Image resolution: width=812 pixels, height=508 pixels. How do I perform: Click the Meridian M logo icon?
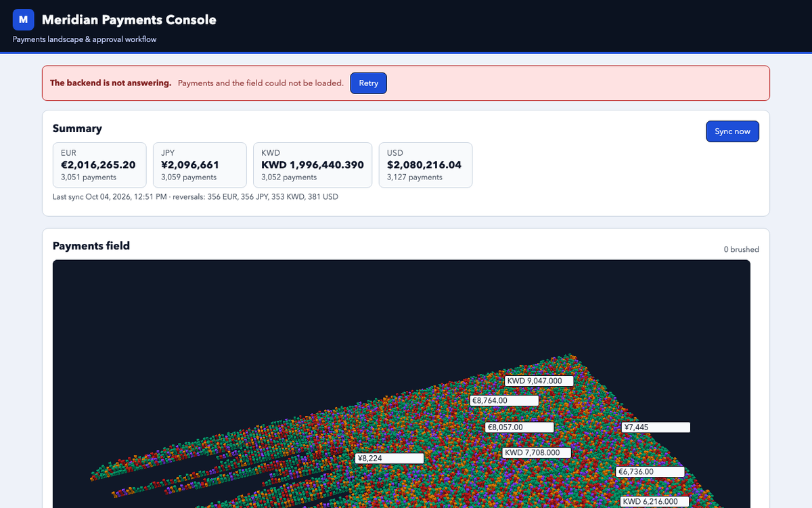pos(24,20)
